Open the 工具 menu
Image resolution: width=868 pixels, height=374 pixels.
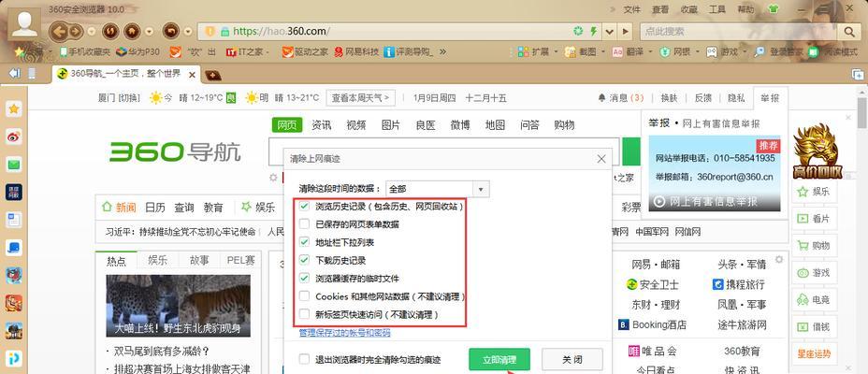click(716, 9)
